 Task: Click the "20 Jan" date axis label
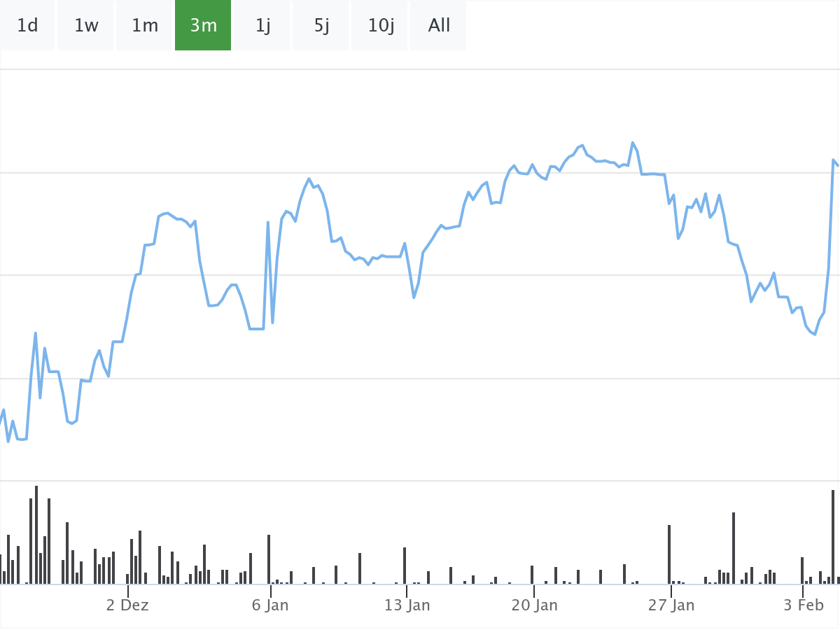coord(535,605)
